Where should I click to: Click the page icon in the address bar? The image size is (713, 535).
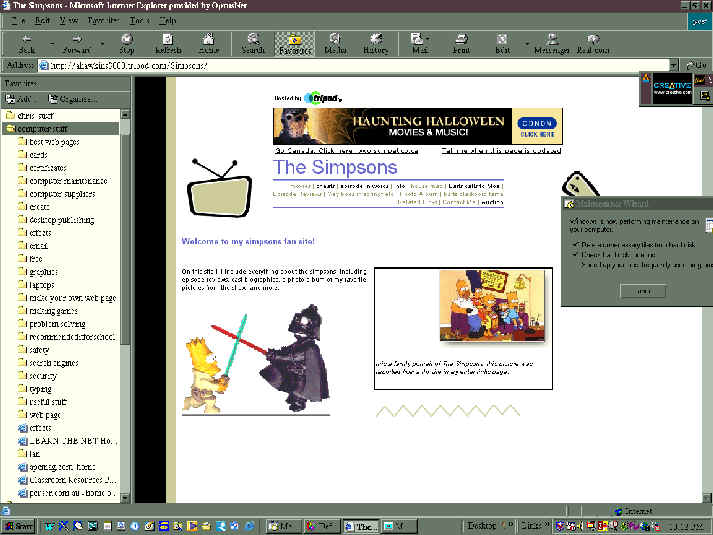pos(44,66)
